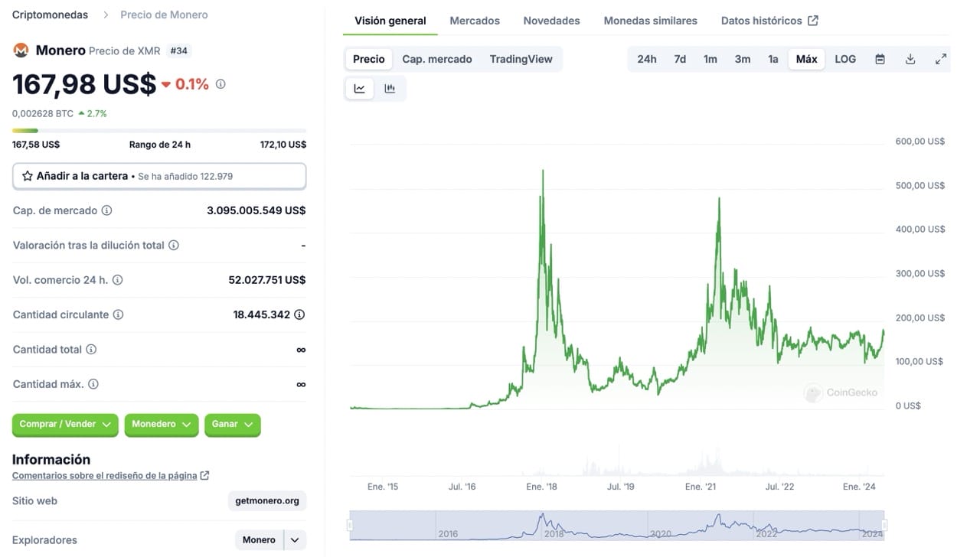This screenshot has width=980, height=557.
Task: Set chart range to 1m
Action: [710, 59]
